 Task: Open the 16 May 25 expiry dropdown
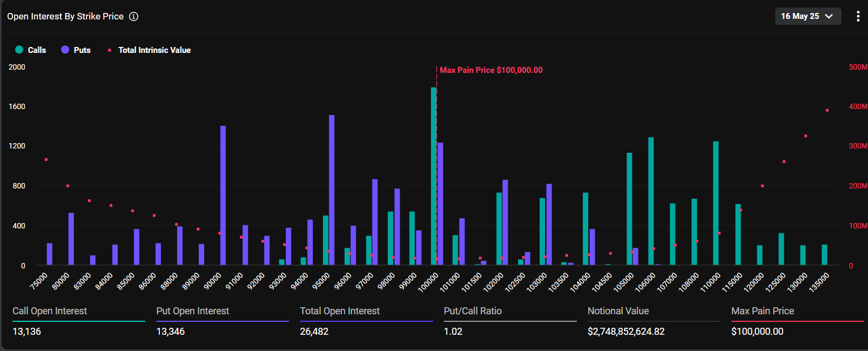pos(808,16)
